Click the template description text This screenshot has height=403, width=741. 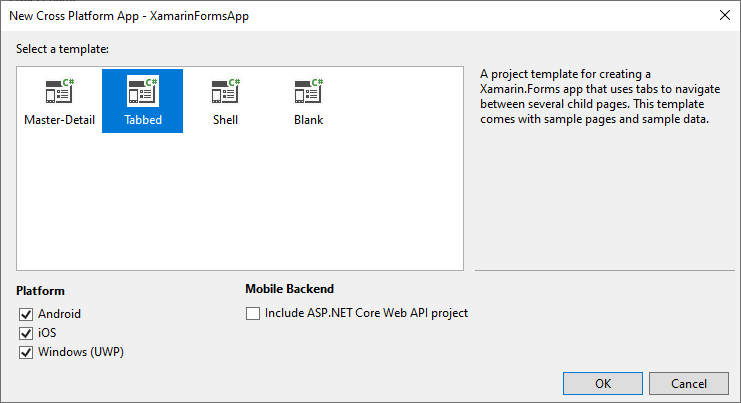[x=594, y=97]
